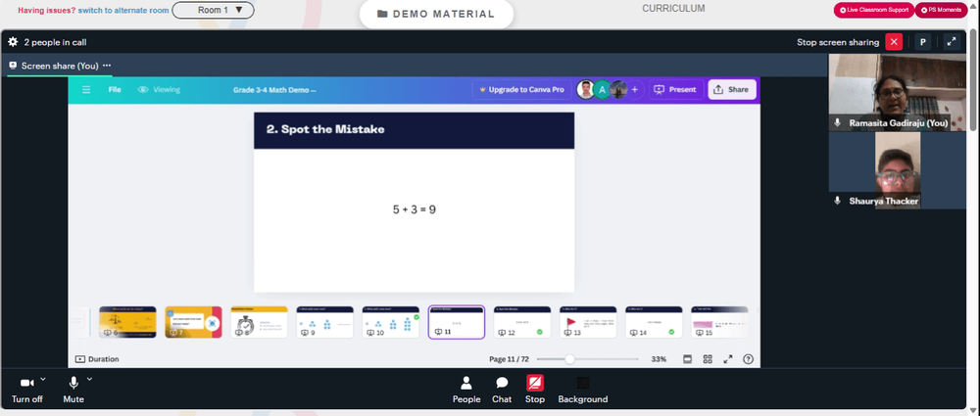
Task: Open Room 1 dropdown
Action: [213, 10]
